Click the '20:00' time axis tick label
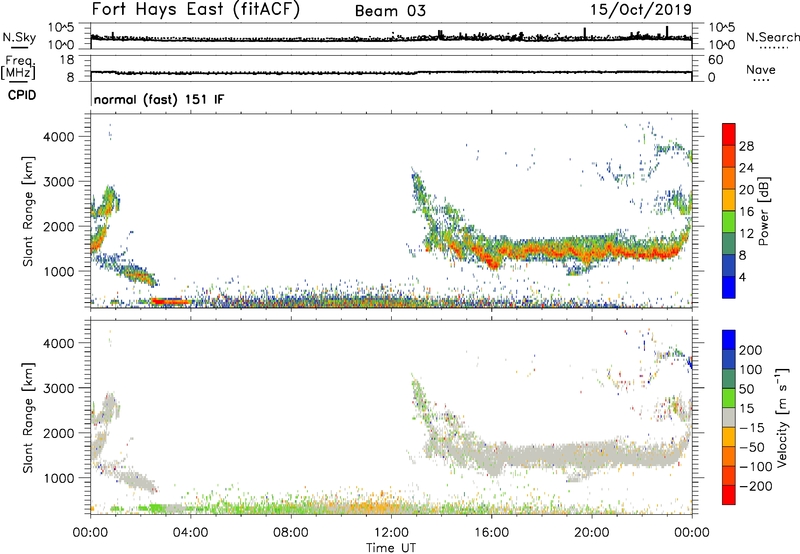The height and width of the screenshot is (554, 800). coord(592,533)
